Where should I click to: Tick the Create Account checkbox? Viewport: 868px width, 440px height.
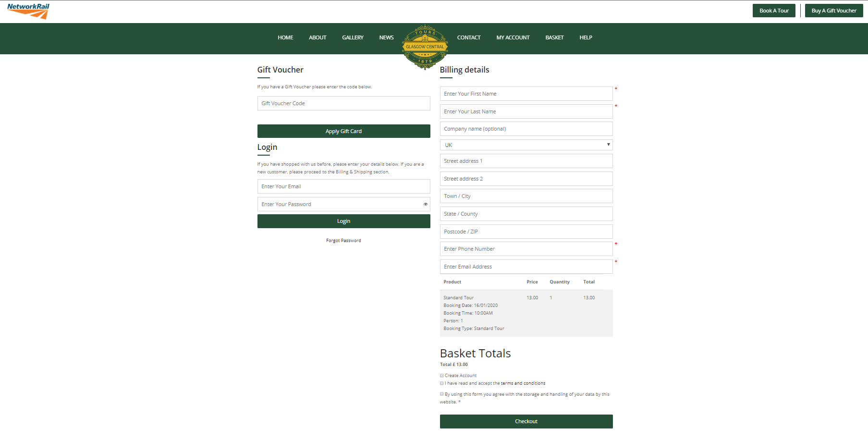(x=442, y=376)
